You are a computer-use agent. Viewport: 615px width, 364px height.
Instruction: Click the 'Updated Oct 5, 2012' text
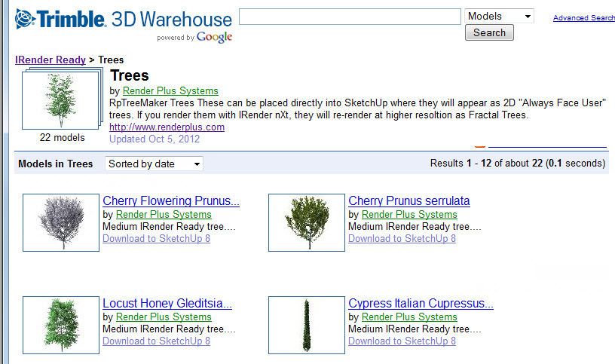point(155,139)
